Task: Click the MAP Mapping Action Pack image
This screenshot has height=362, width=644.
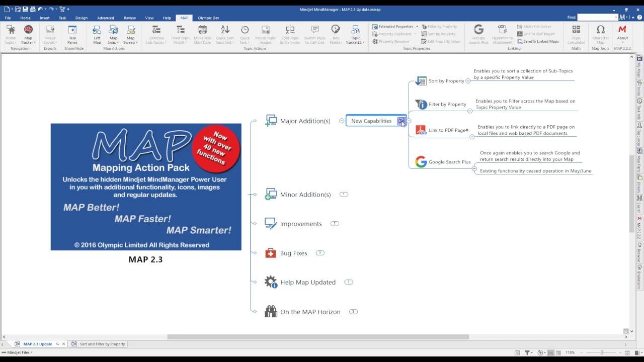Action: coord(146,187)
